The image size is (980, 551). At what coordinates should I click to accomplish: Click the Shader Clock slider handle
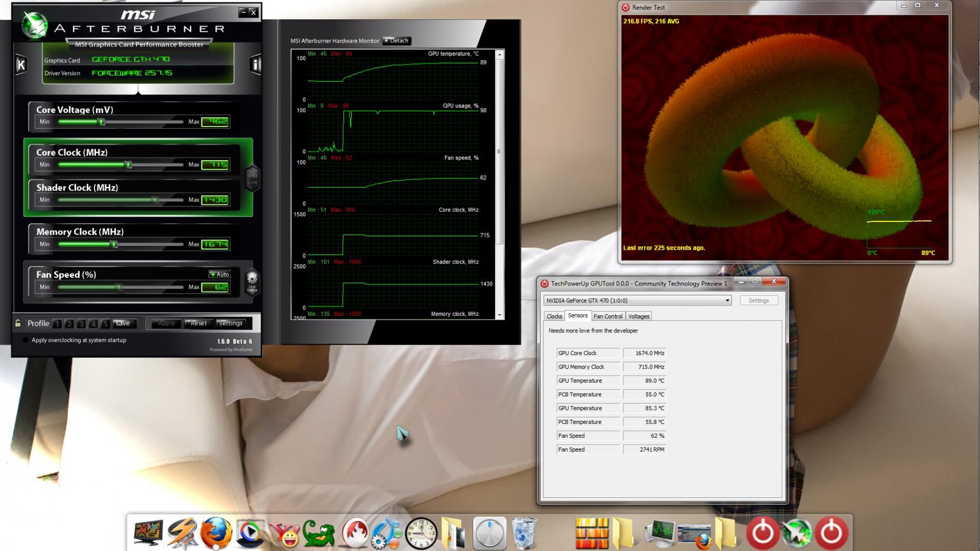point(155,200)
